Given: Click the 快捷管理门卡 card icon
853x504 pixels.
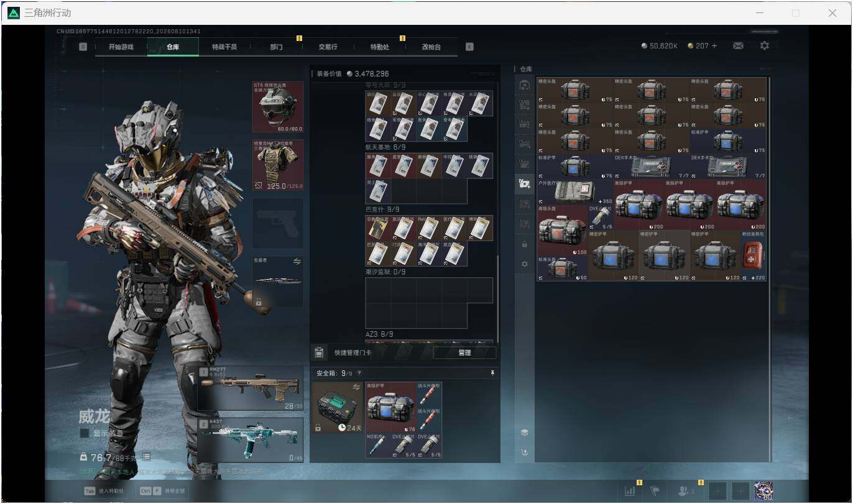Looking at the screenshot, I should (319, 352).
